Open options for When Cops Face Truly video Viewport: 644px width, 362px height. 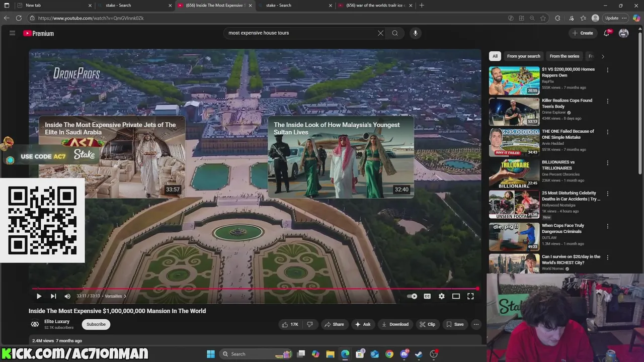607,226
